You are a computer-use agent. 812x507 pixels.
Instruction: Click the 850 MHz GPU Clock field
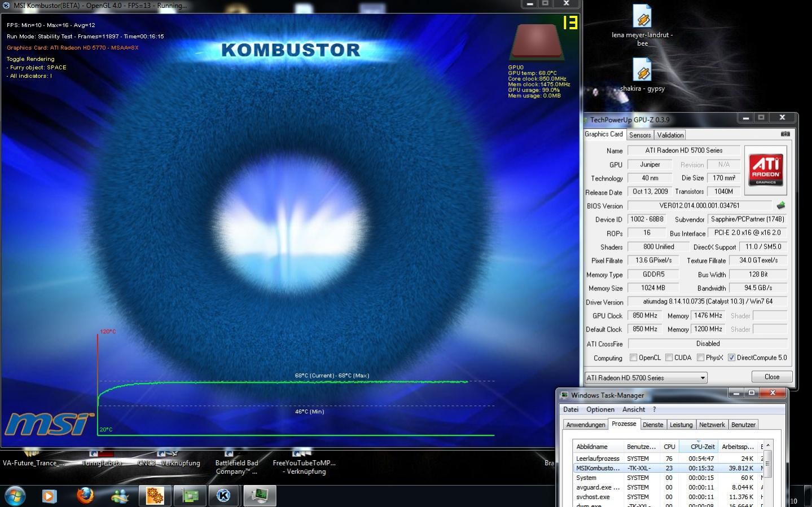tap(644, 316)
